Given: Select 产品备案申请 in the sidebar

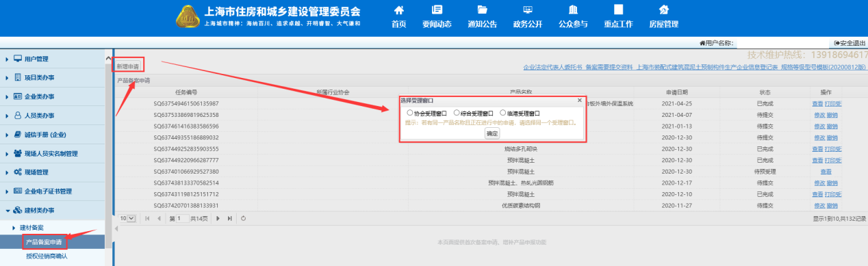Looking at the screenshot, I should (x=44, y=242).
